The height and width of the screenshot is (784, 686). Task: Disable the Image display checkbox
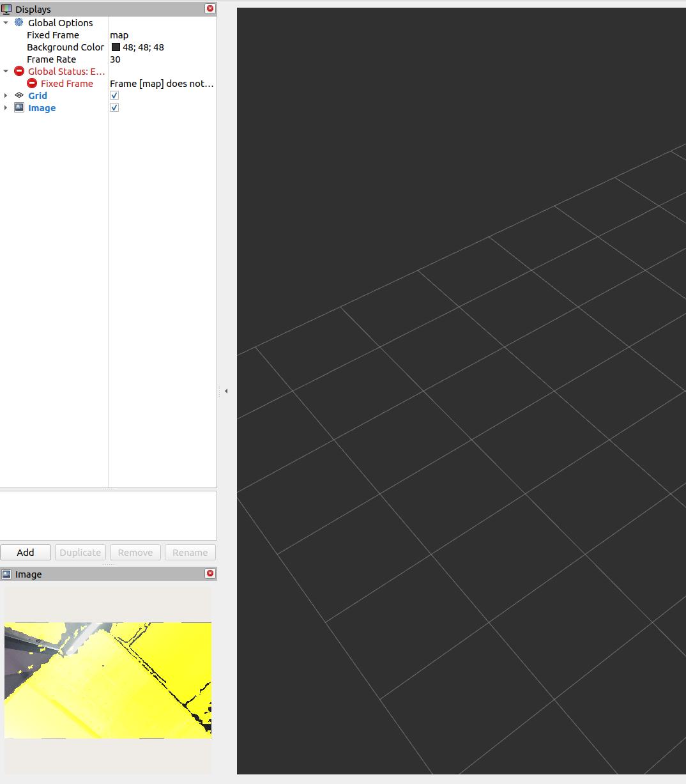pos(114,107)
